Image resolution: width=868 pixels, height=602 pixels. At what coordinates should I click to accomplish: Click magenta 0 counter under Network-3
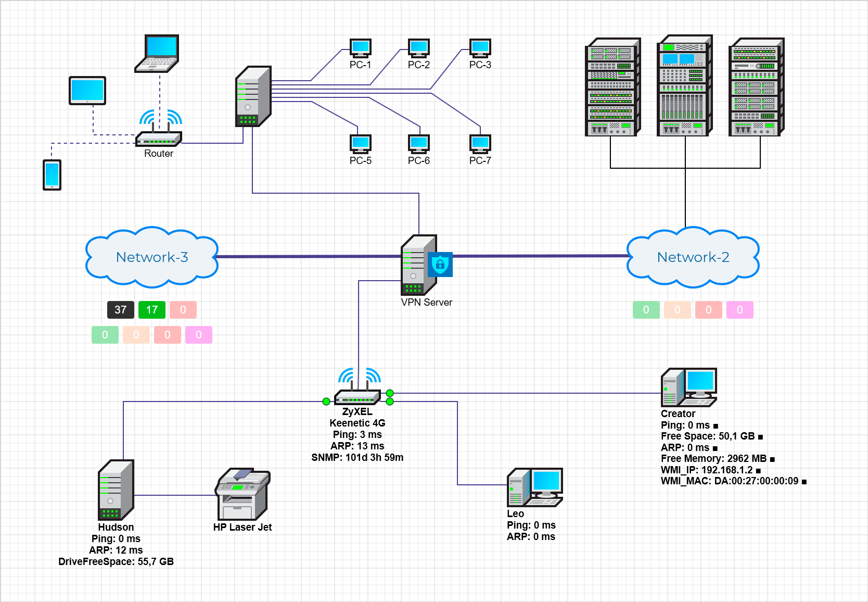199,335
